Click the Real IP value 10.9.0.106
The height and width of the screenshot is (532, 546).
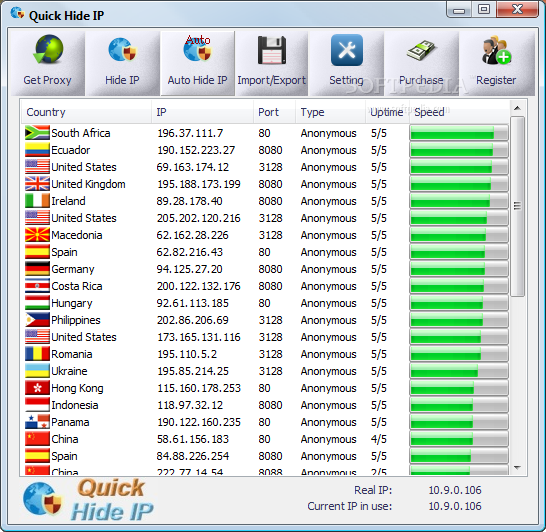pos(455,490)
